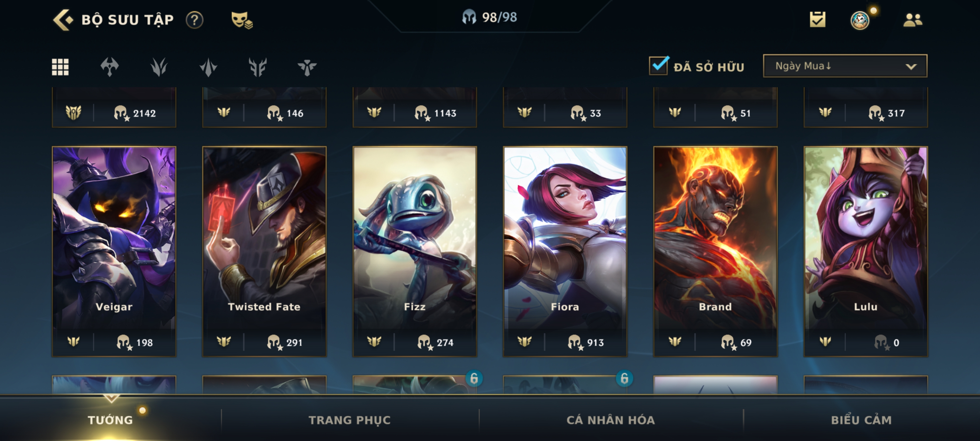Open the help question mark icon
The height and width of the screenshot is (441, 980).
(x=194, y=20)
